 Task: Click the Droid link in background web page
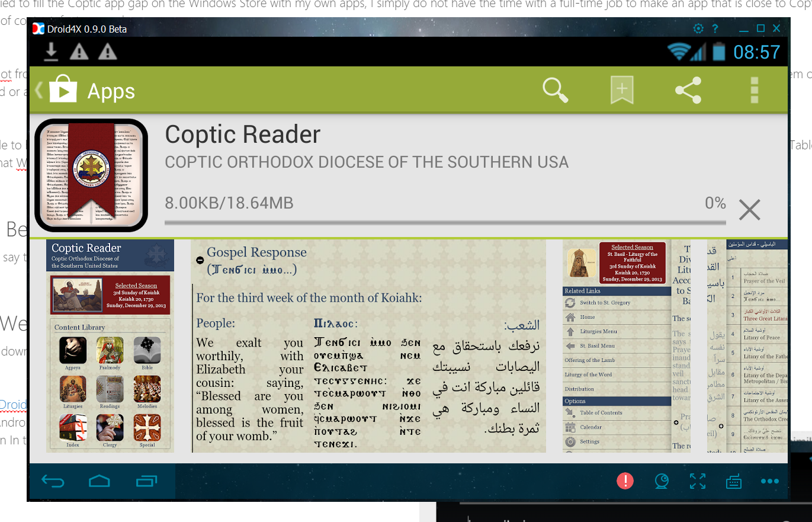[13, 405]
